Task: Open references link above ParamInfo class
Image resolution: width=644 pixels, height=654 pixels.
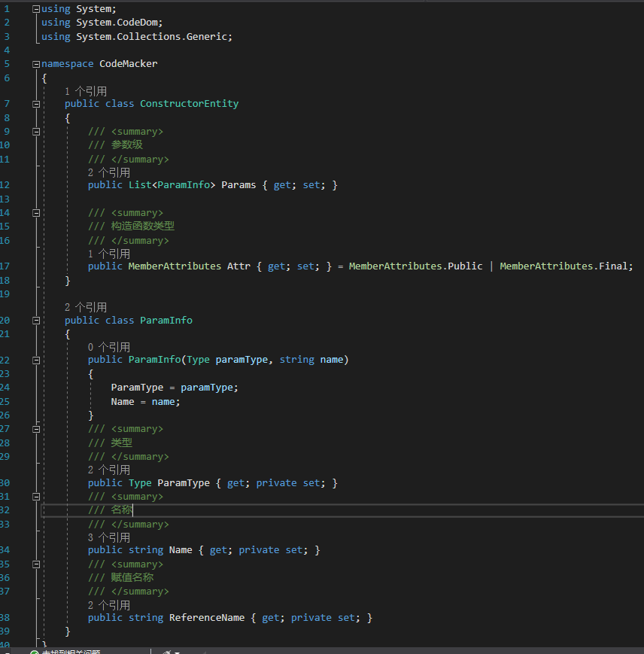Action: point(86,308)
